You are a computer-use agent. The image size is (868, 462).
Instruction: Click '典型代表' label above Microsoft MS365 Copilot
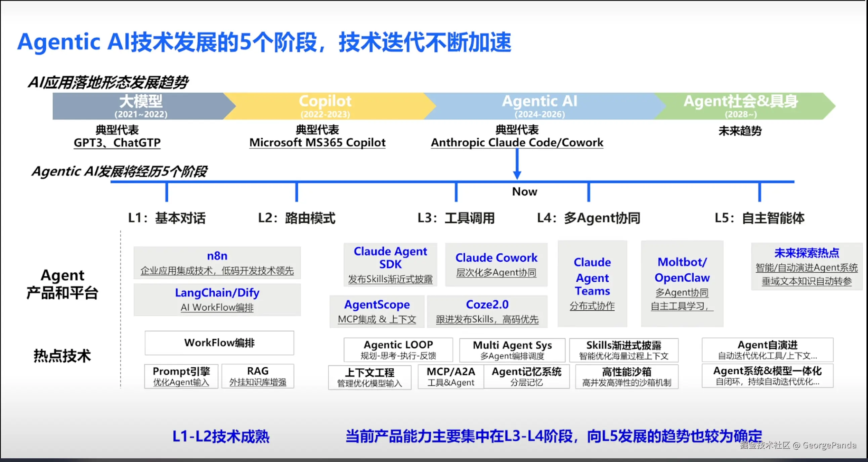point(317,130)
